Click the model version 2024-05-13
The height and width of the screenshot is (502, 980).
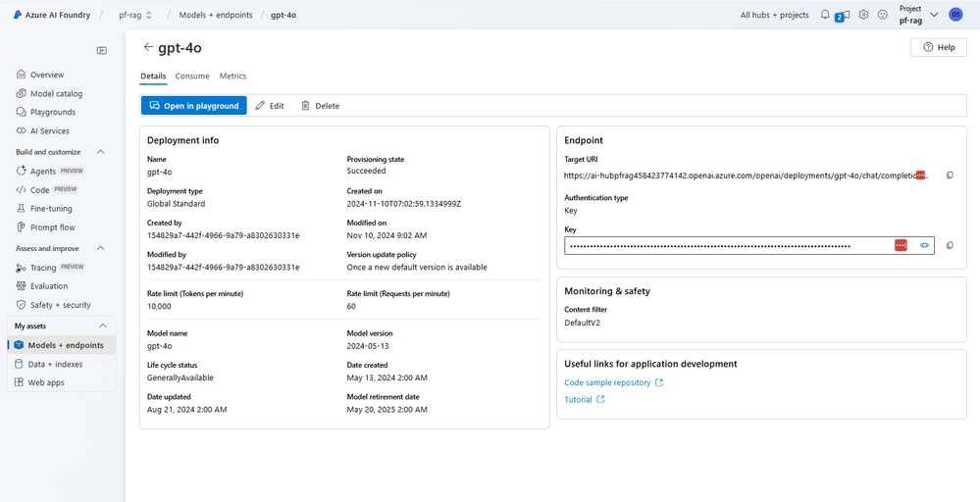pyautogui.click(x=368, y=346)
